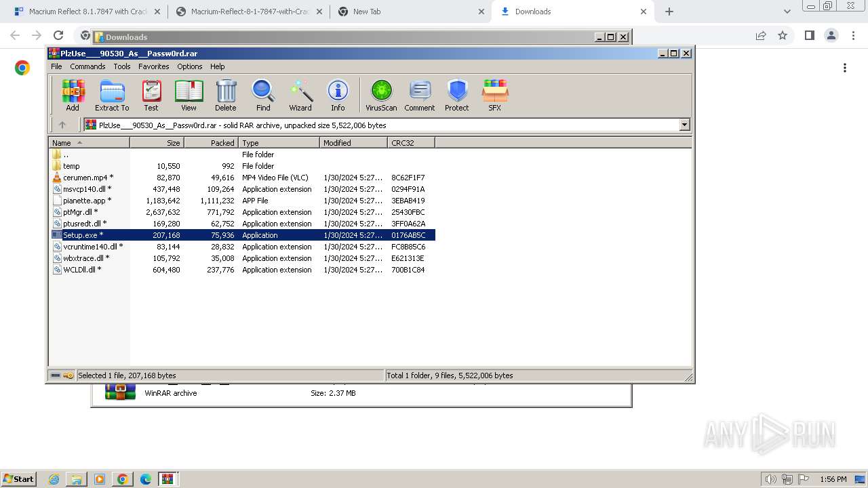Click the View file toolbar icon
Viewport: 868px width, 488px height.
(189, 95)
